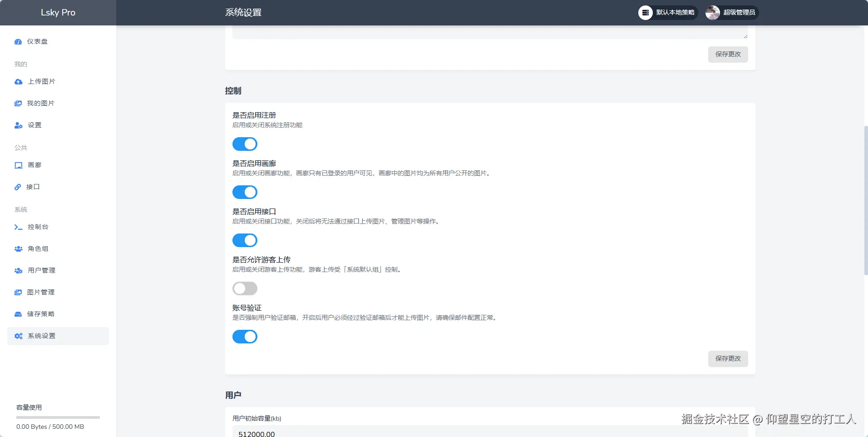Click the images icon beside 我的图片
The height and width of the screenshot is (437, 868).
click(x=18, y=104)
